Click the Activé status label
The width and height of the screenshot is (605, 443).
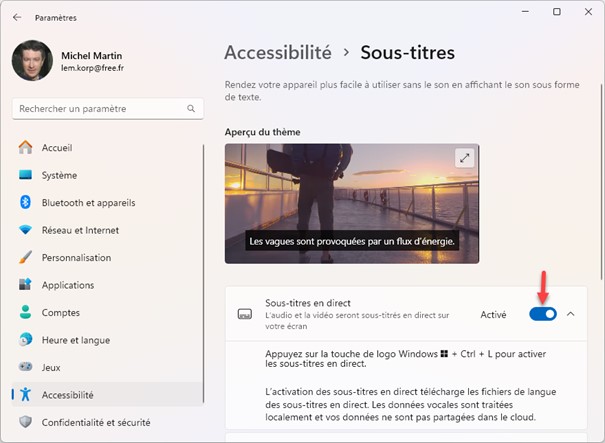click(493, 314)
